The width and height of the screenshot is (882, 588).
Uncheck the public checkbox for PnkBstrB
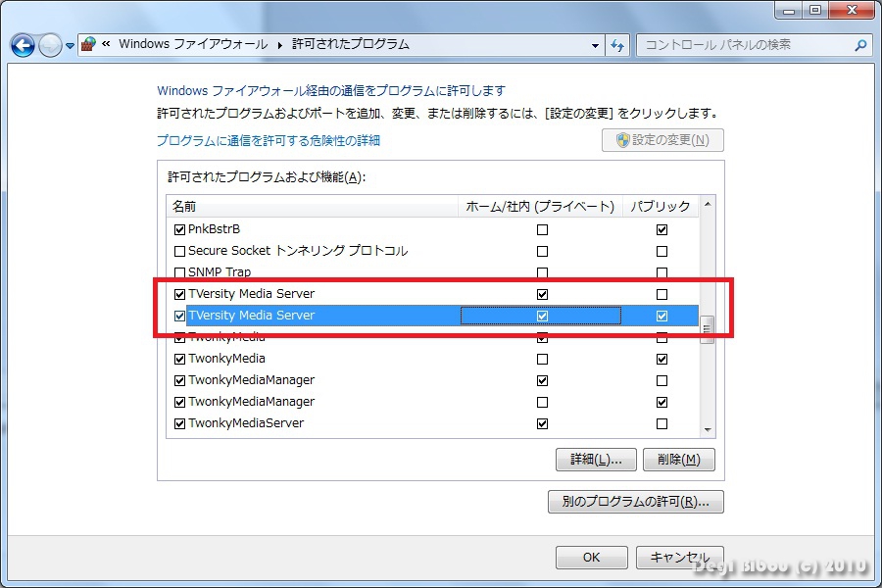tap(662, 229)
